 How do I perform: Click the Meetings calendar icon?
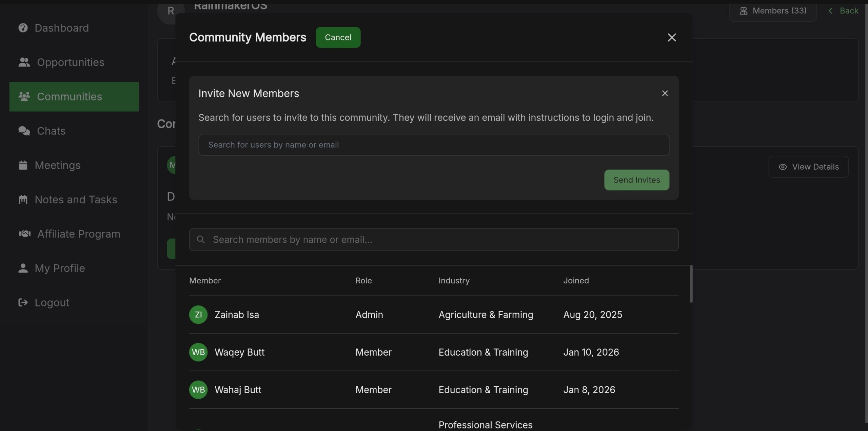(x=23, y=165)
